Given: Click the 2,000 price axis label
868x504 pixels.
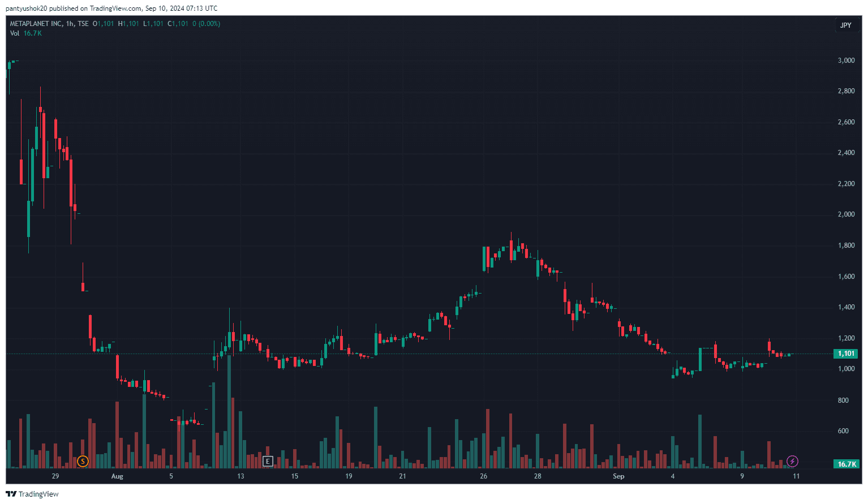Looking at the screenshot, I should click(x=846, y=214).
